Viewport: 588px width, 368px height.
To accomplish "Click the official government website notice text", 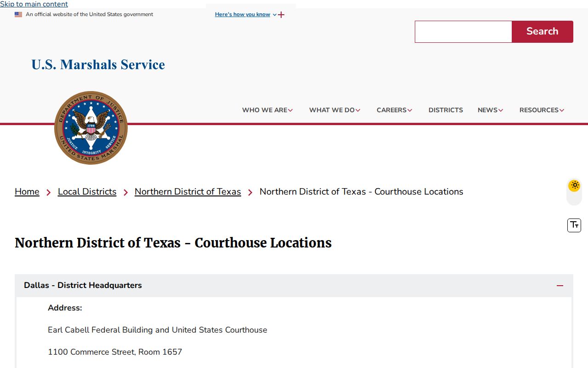I will point(90,14).
